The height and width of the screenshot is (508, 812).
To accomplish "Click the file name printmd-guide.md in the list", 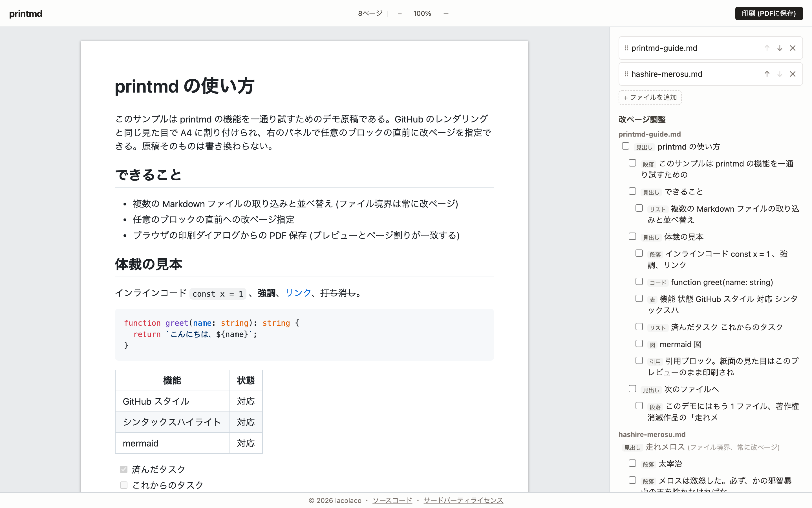I will (x=664, y=48).
